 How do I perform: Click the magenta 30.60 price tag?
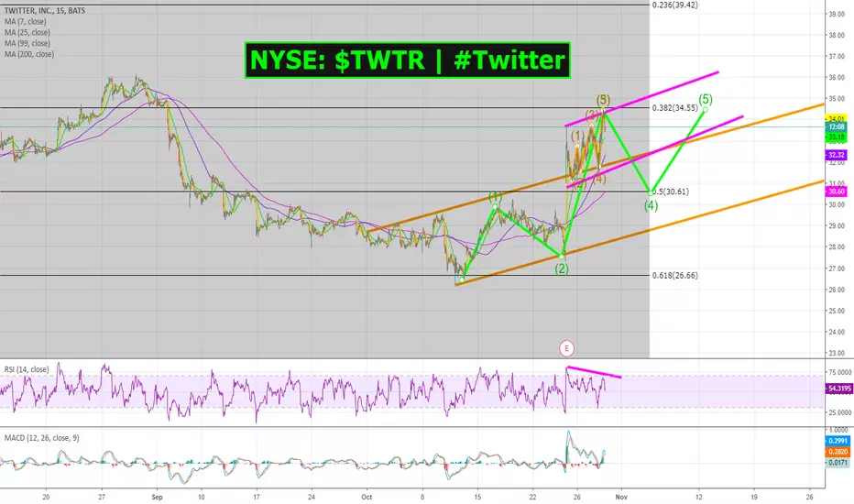836,192
